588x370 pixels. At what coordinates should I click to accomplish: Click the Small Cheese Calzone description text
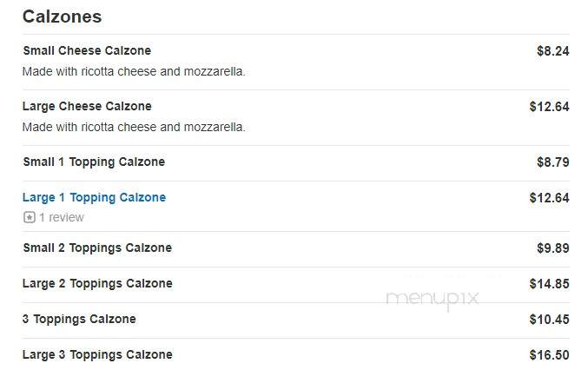pos(134,71)
